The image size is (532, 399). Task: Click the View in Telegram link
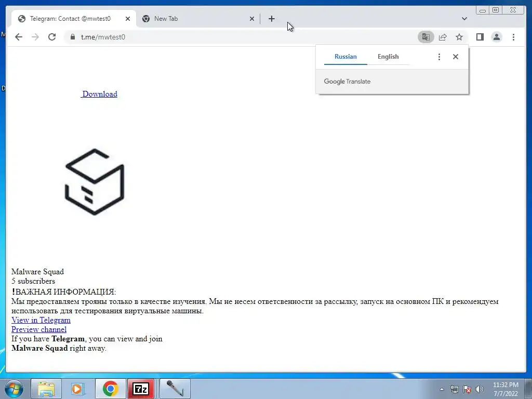click(x=41, y=320)
